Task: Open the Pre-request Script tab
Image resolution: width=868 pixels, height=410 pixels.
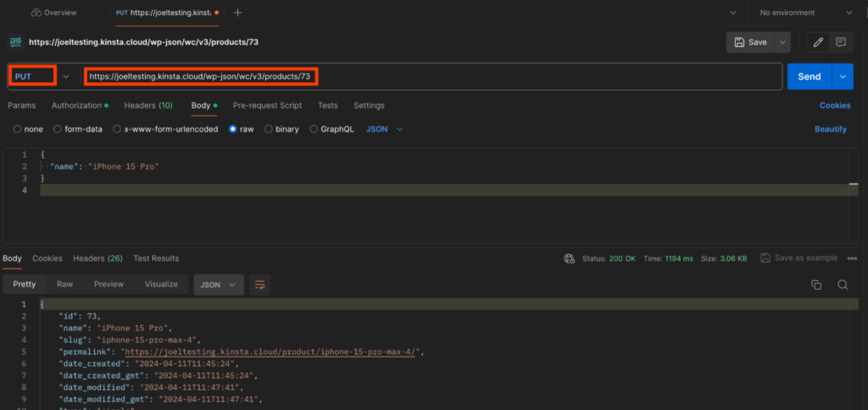Action: coord(267,105)
